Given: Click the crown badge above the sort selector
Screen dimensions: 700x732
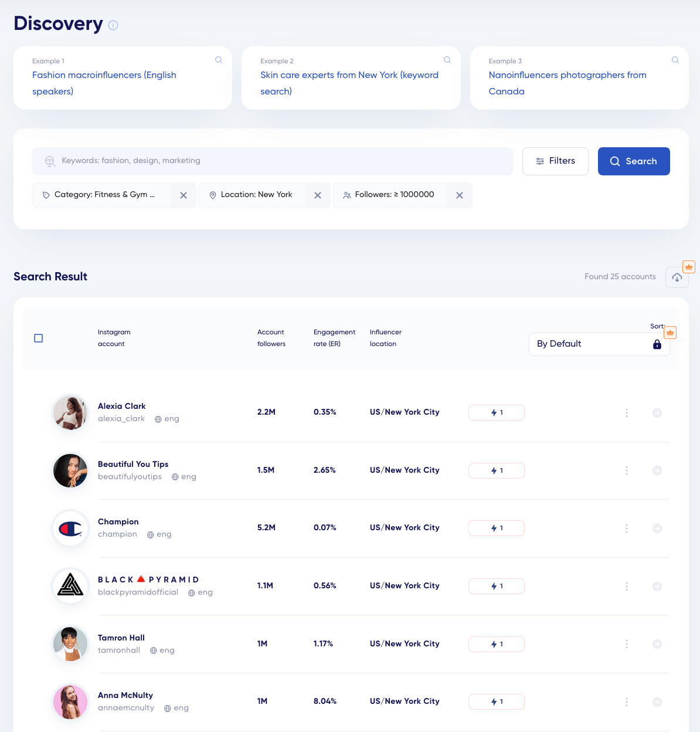Looking at the screenshot, I should 670,332.
